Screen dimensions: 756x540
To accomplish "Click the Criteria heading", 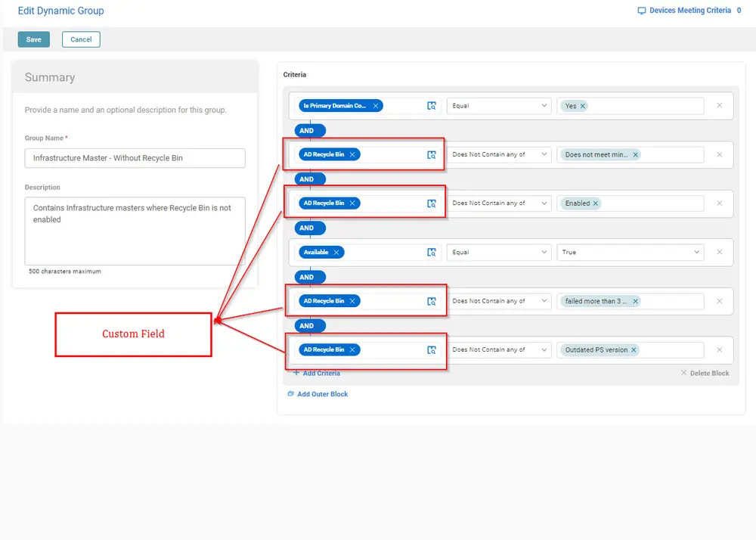I will tap(295, 75).
